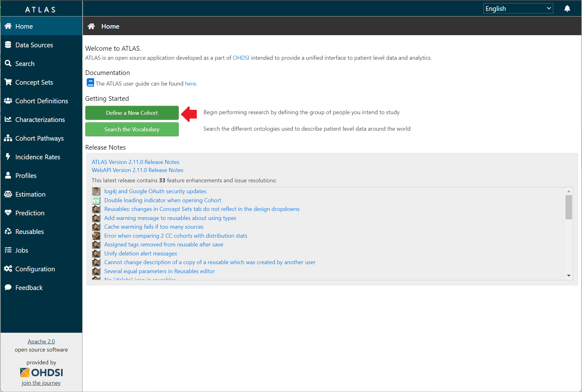Click the Prediction heartbeat icon
This screenshot has width=582, height=392.
pos(8,213)
